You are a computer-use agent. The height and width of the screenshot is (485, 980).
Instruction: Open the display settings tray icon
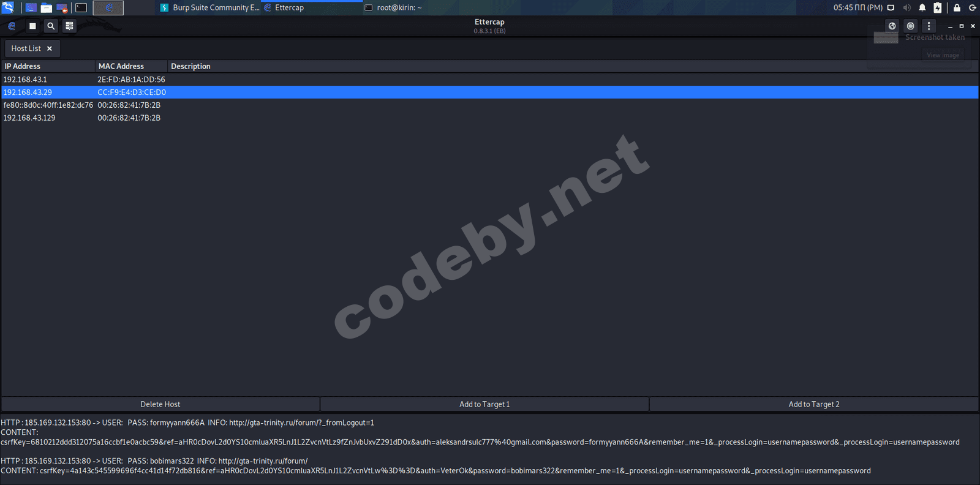coord(891,8)
